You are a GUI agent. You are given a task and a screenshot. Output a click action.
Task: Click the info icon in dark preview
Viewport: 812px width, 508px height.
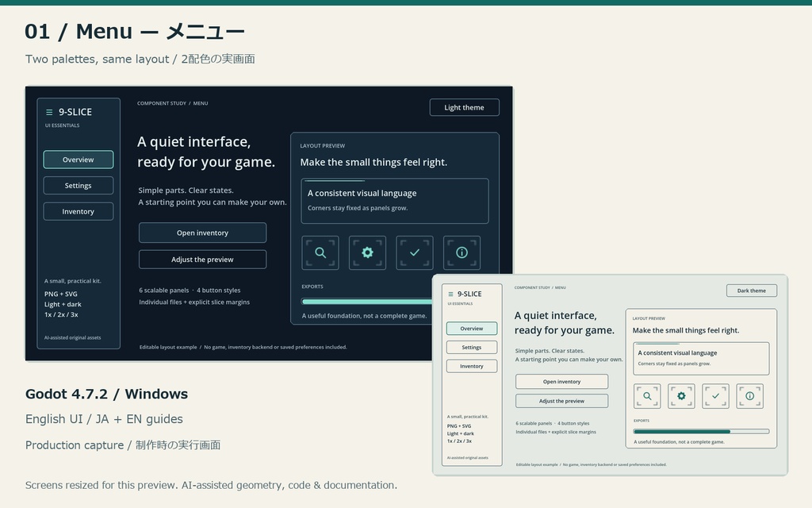point(462,253)
